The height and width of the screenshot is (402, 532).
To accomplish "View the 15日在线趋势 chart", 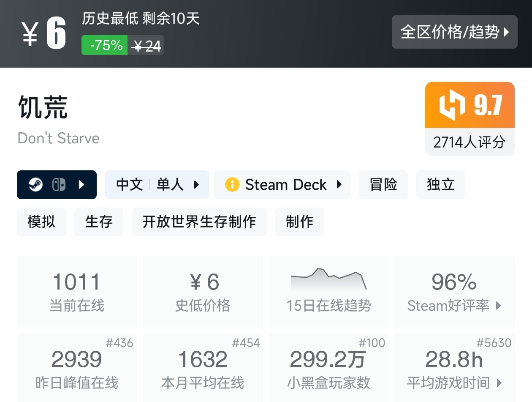I will coord(328,292).
